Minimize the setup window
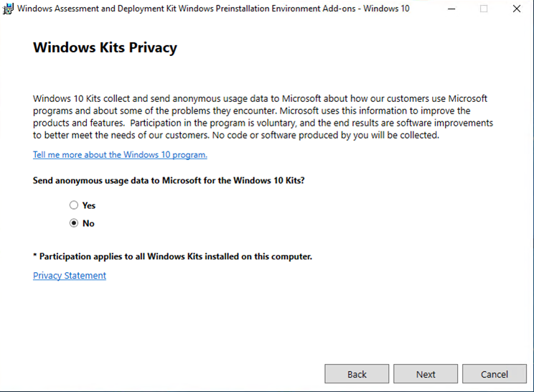The width and height of the screenshot is (534, 392). pyautogui.click(x=451, y=9)
